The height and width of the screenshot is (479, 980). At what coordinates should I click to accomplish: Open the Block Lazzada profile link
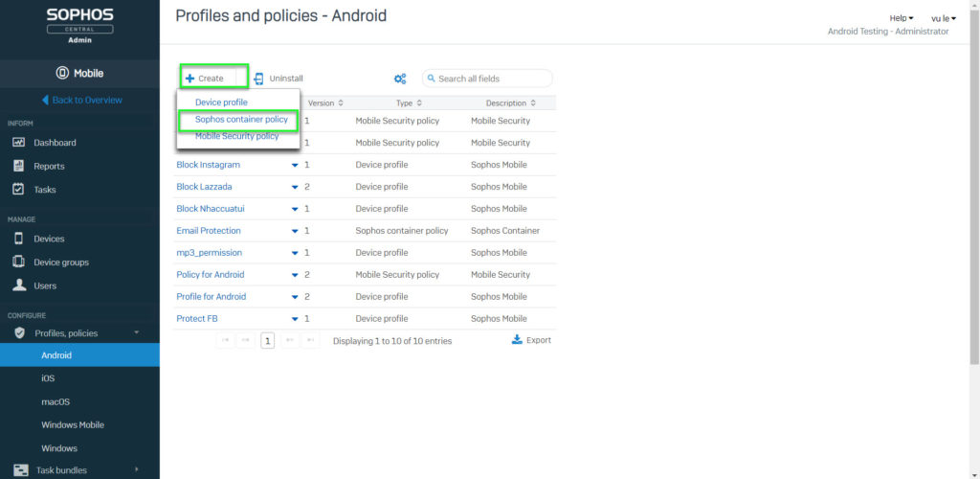[x=205, y=187]
